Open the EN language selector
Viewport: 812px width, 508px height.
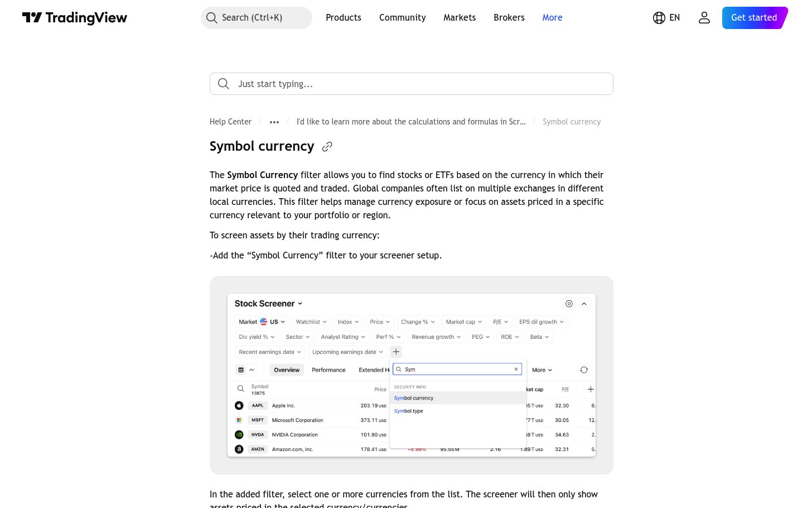(666, 18)
